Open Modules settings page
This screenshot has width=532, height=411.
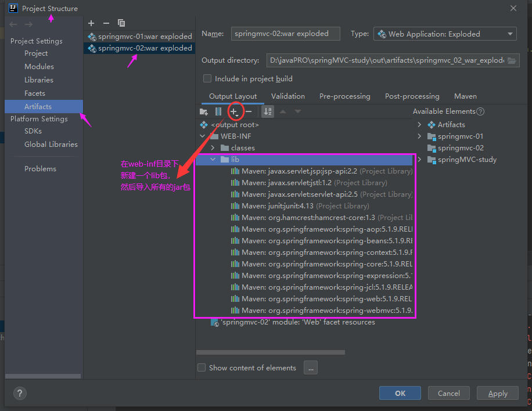[39, 66]
